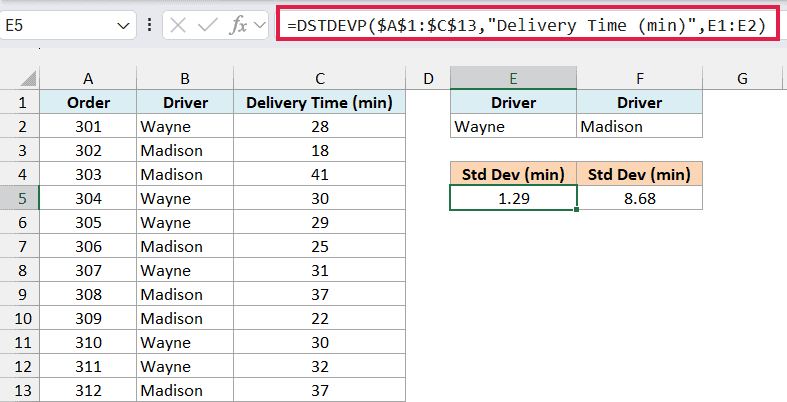This screenshot has width=787, height=402.
Task: Select row 6 header
Action: coord(22,222)
